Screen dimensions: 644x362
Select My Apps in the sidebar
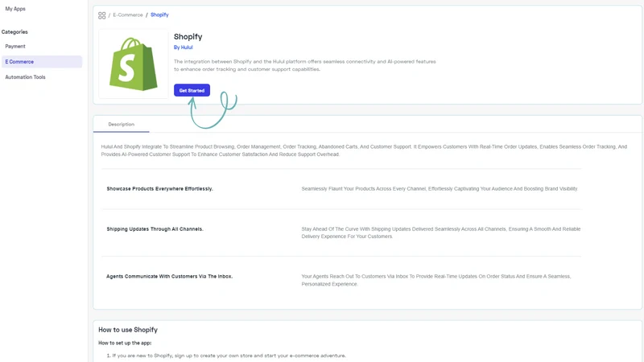tap(15, 9)
